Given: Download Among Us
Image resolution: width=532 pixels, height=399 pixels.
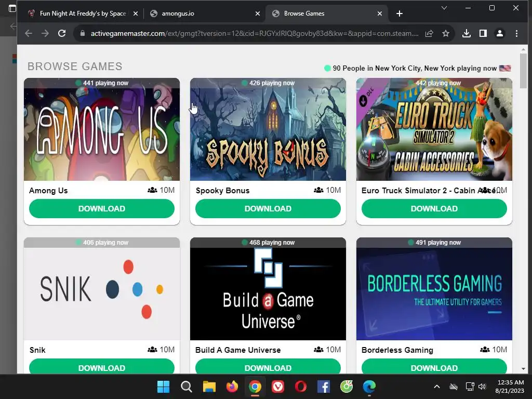Looking at the screenshot, I should [x=102, y=209].
